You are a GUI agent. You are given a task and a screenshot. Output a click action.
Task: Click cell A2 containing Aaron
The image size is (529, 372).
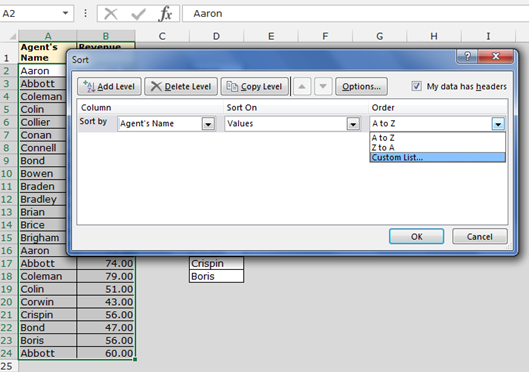43,71
